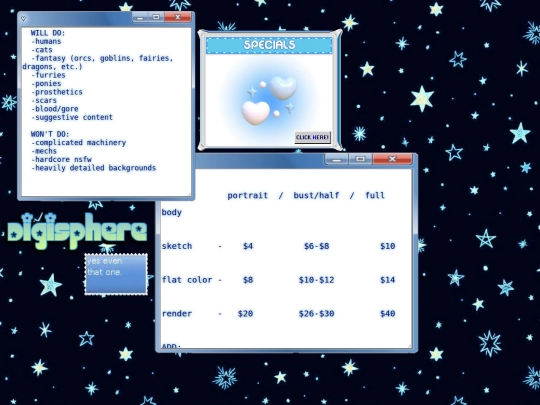Click the '-hardcore nsfw' line

coord(61,159)
